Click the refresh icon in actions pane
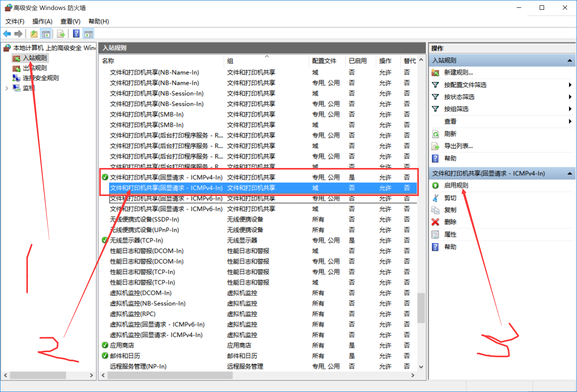Image resolution: width=577 pixels, height=392 pixels. (x=435, y=134)
